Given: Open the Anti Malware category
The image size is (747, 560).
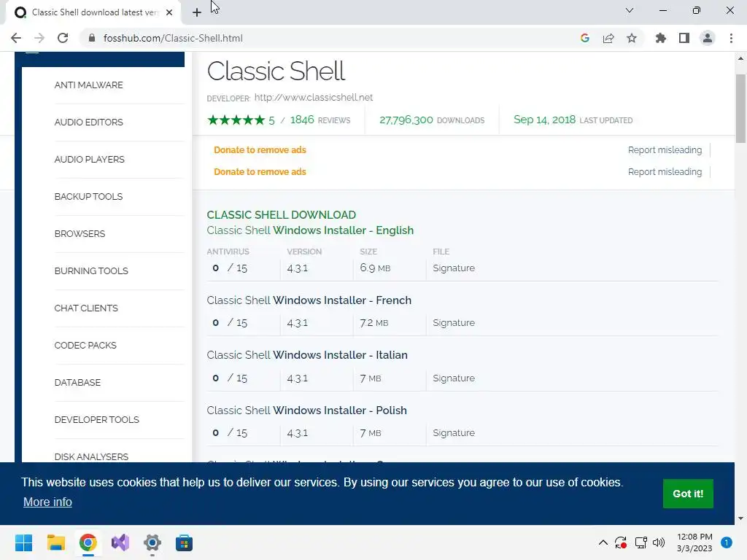Looking at the screenshot, I should [x=88, y=85].
